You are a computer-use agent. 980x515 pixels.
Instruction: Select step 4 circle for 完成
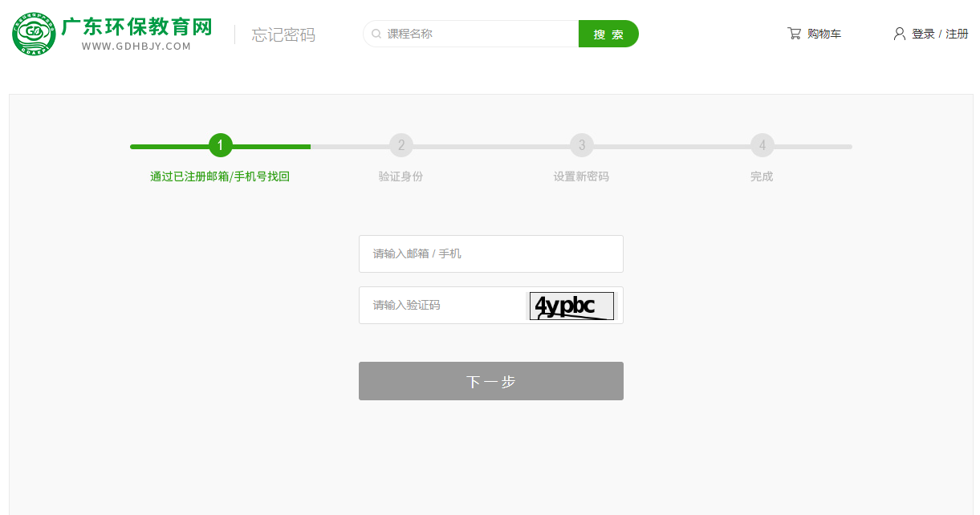pyautogui.click(x=762, y=146)
